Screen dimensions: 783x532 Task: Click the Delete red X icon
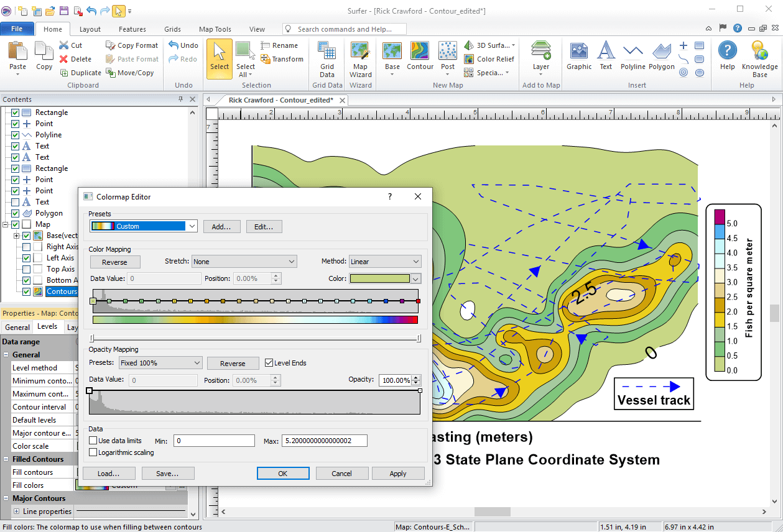tap(63, 59)
